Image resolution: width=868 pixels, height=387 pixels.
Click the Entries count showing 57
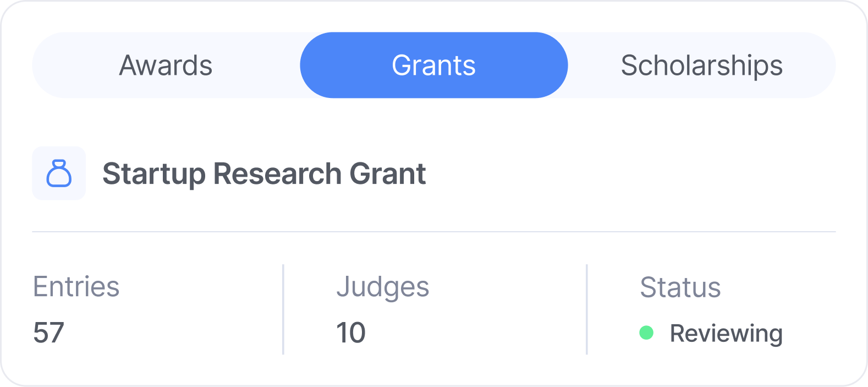pyautogui.click(x=50, y=331)
